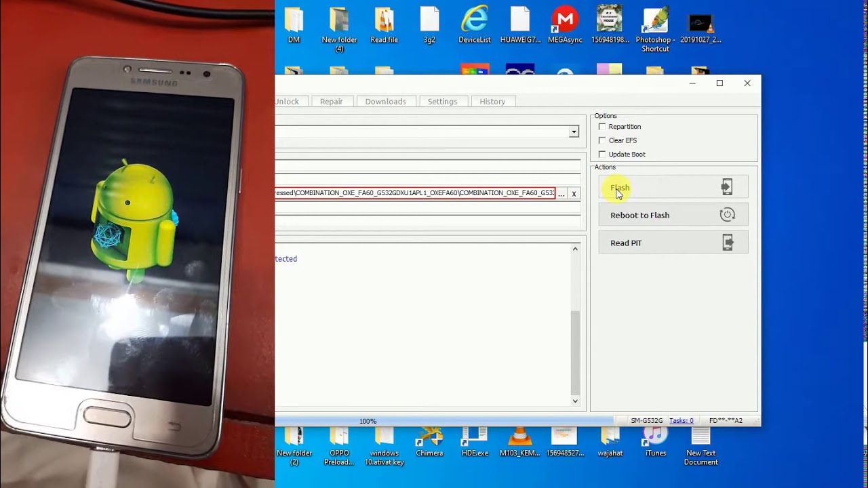Click the Reboot to Flash button
Screen dimensions: 868x488
(x=673, y=215)
